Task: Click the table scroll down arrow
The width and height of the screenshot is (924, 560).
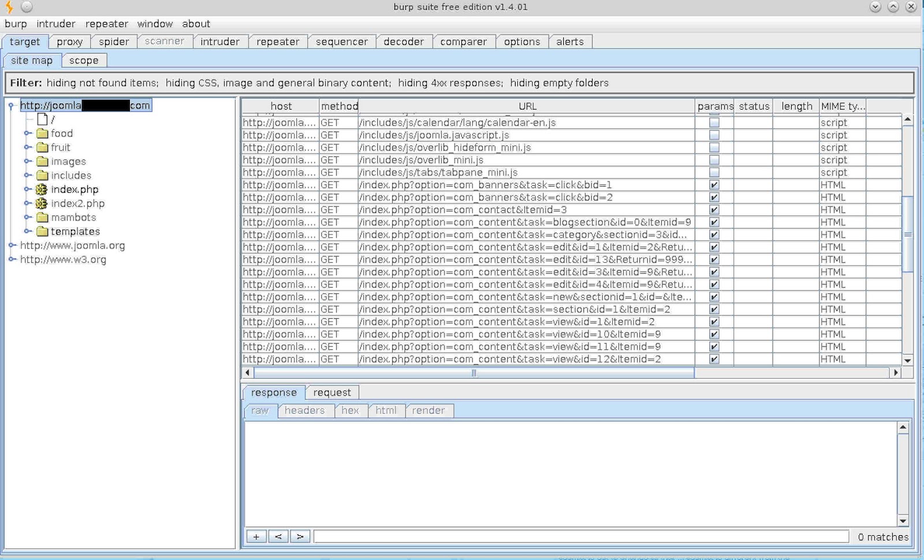Action: tap(908, 360)
